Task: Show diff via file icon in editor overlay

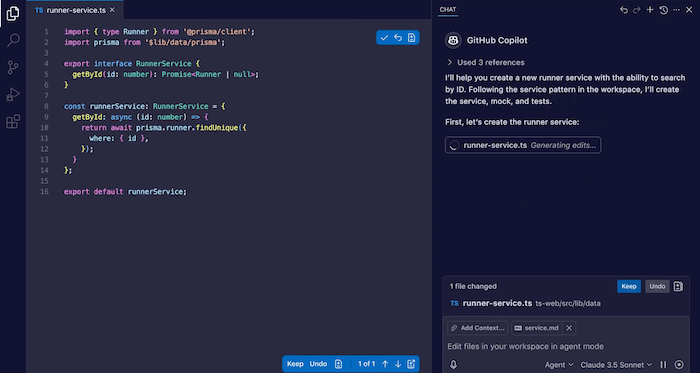Action: [x=411, y=37]
